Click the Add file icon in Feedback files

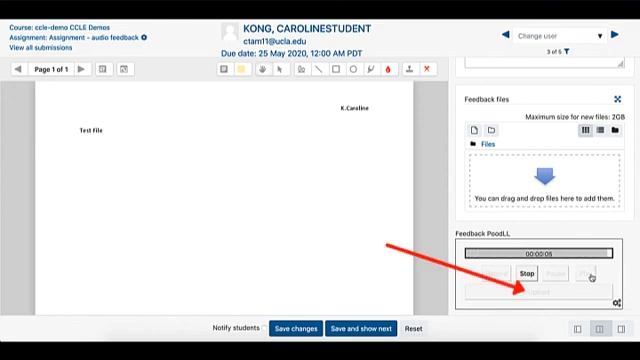[474, 130]
